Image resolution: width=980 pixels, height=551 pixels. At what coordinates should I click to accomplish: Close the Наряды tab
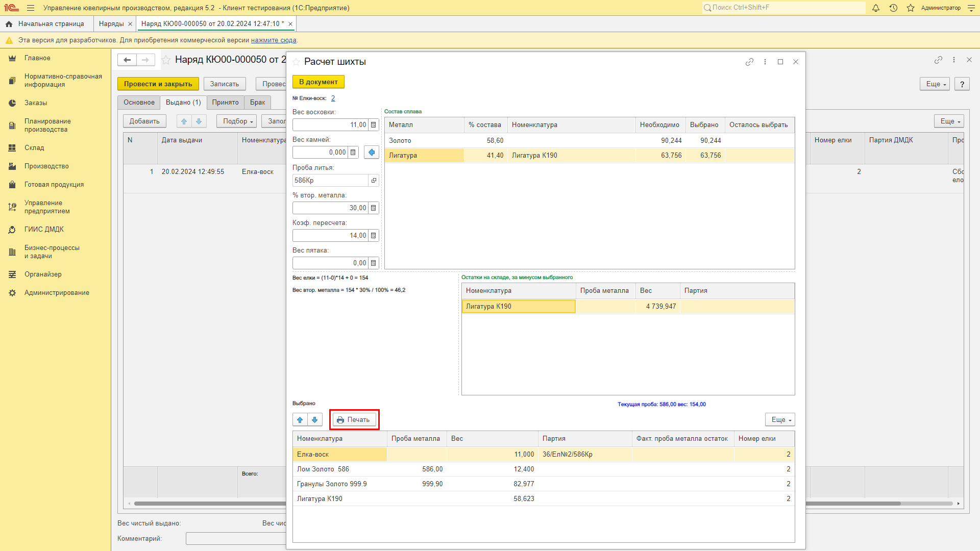click(x=130, y=24)
